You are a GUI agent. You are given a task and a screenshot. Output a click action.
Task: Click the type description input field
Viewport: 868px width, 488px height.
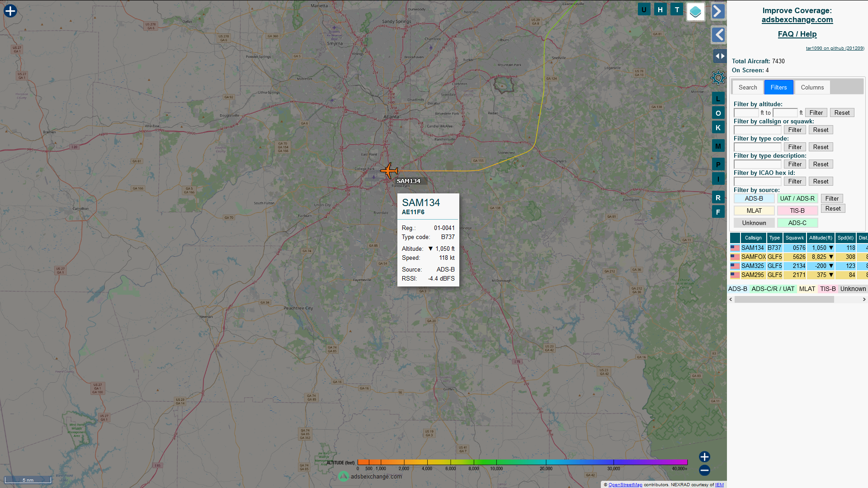pos(757,164)
